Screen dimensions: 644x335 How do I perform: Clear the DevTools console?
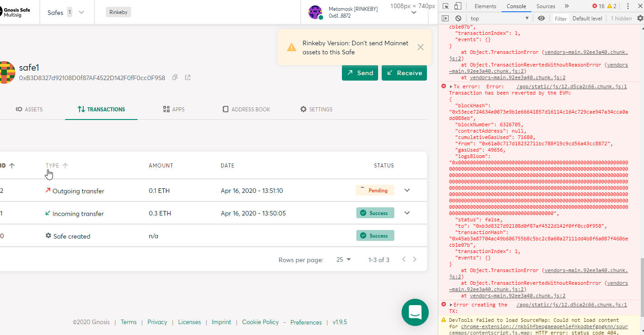point(458,19)
